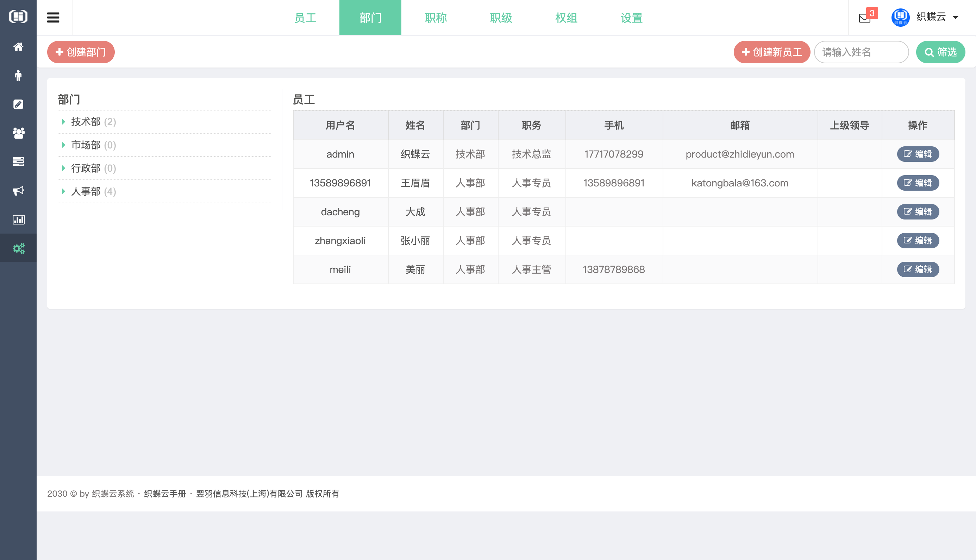Image resolution: width=976 pixels, height=560 pixels.
Task: Open messages via the envelope icon
Action: (865, 18)
